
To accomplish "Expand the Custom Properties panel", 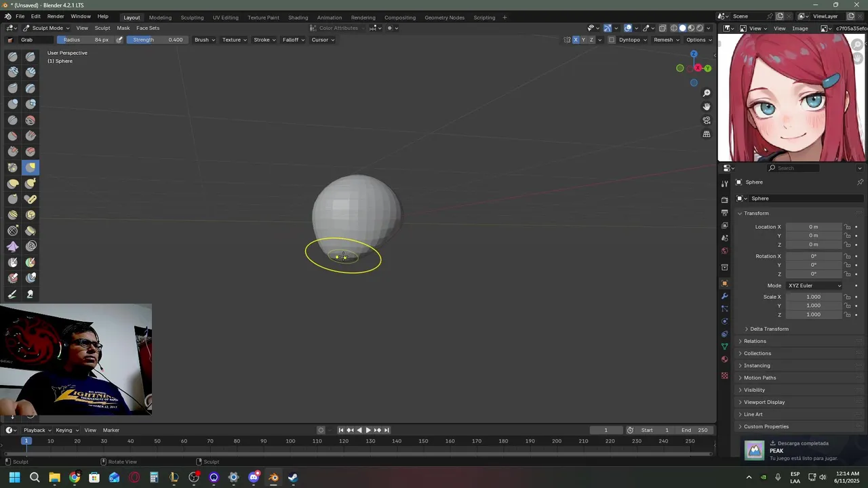I will click(766, 427).
